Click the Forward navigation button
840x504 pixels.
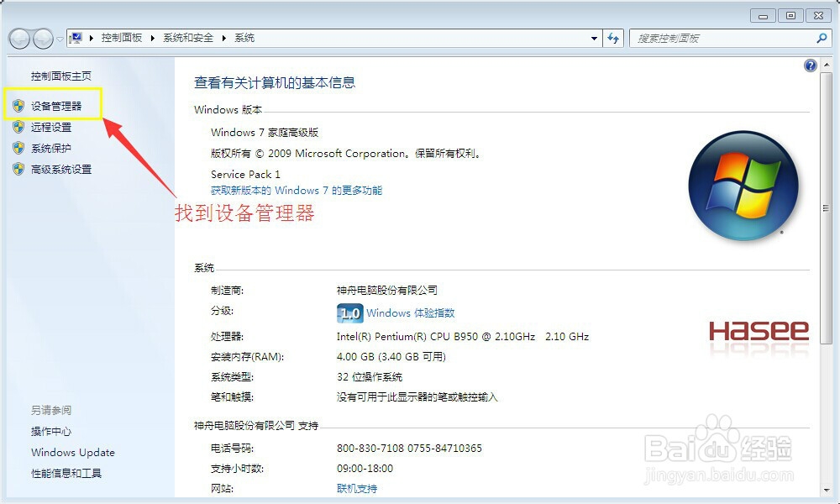coord(43,39)
